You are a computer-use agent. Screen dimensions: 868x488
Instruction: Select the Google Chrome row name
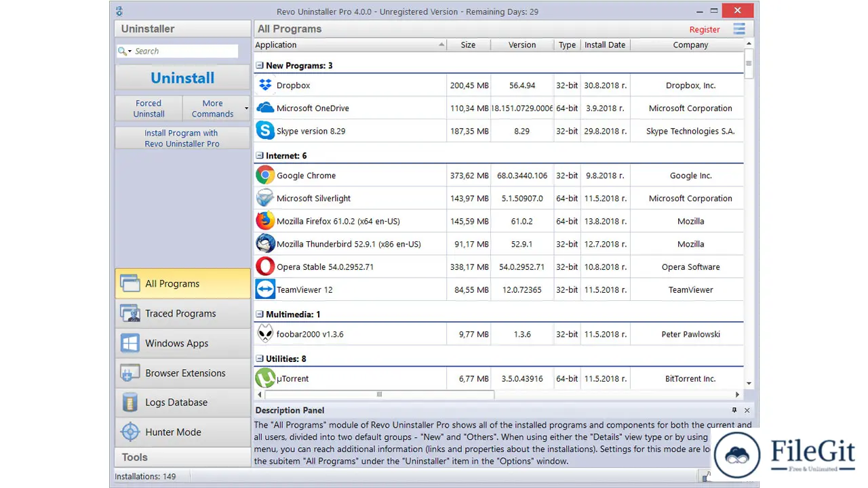coord(306,176)
